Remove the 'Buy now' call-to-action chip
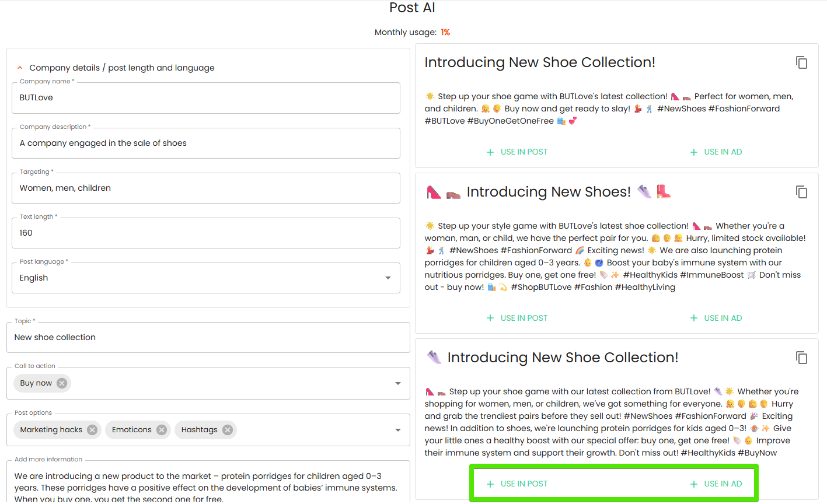Image resolution: width=827 pixels, height=504 pixels. (x=62, y=383)
